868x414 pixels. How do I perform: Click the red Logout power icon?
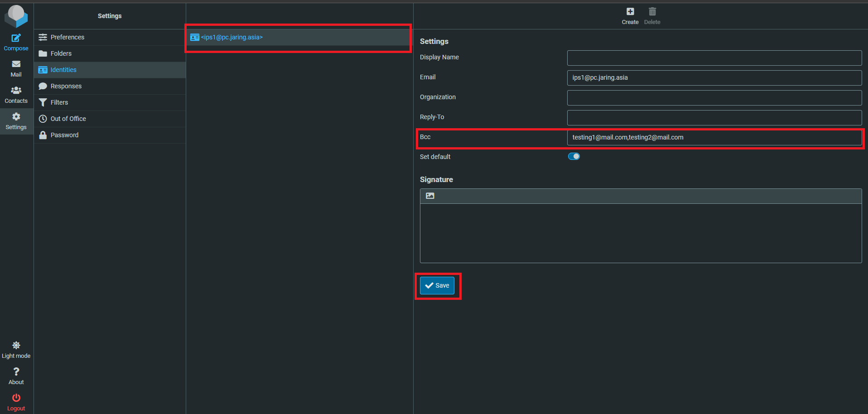point(16,398)
